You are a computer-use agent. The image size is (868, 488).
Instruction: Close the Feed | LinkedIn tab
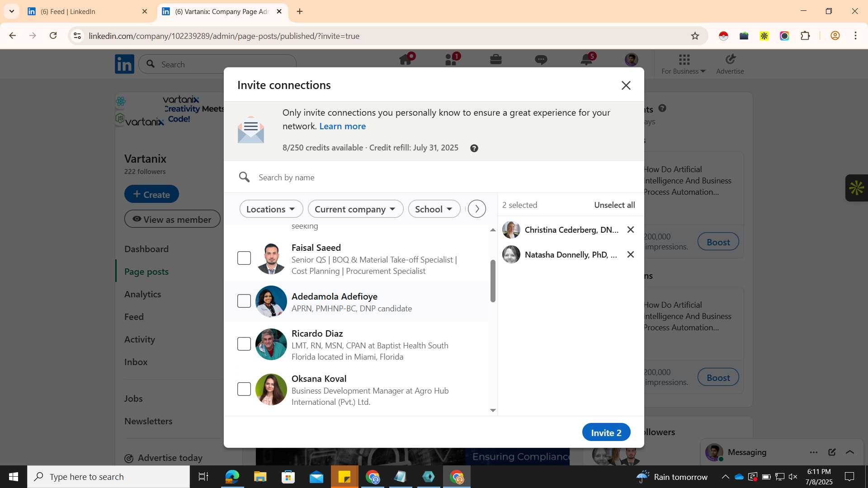pyautogui.click(x=145, y=11)
